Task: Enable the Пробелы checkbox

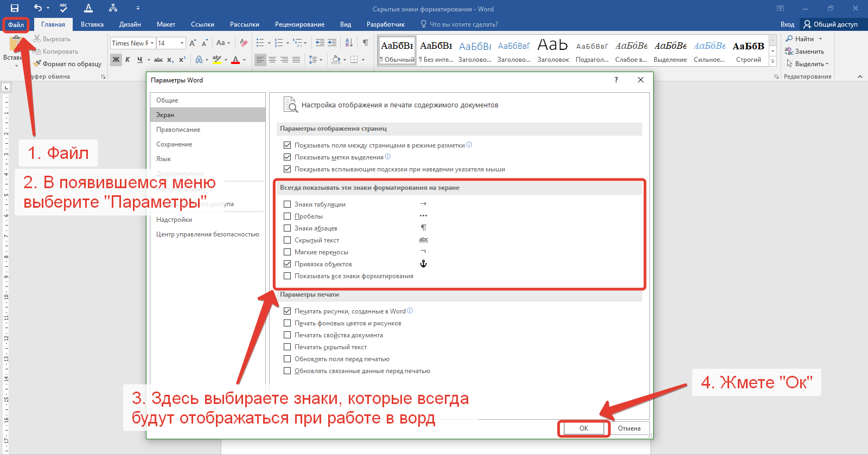Action: coord(288,216)
